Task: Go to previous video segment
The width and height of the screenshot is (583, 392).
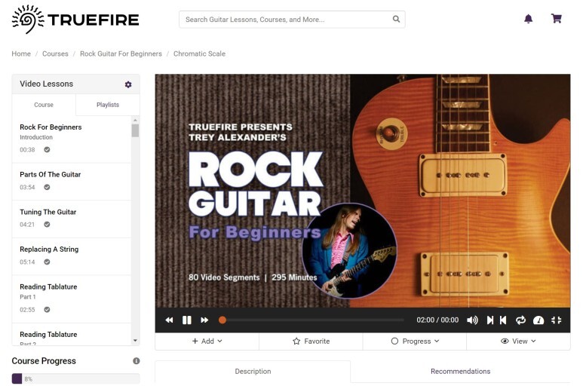Action: pos(503,320)
